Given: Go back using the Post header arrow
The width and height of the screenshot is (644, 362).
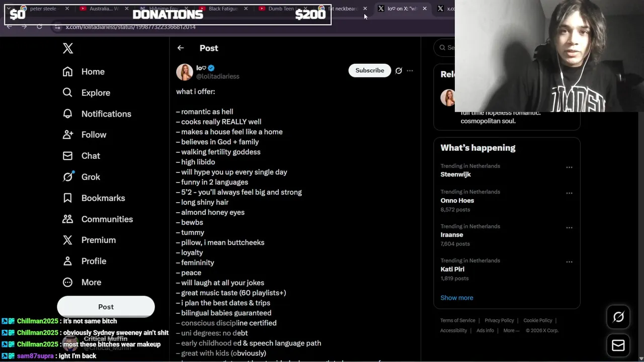Looking at the screenshot, I should [181, 48].
